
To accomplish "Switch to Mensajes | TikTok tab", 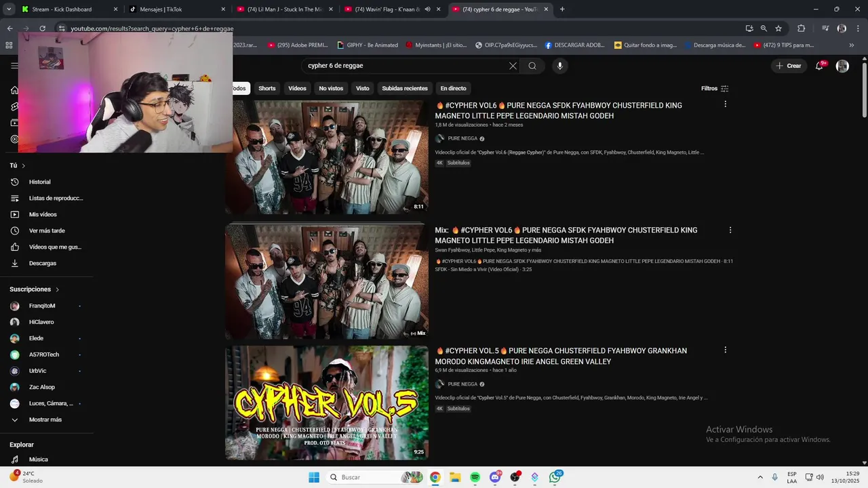I will [x=177, y=9].
